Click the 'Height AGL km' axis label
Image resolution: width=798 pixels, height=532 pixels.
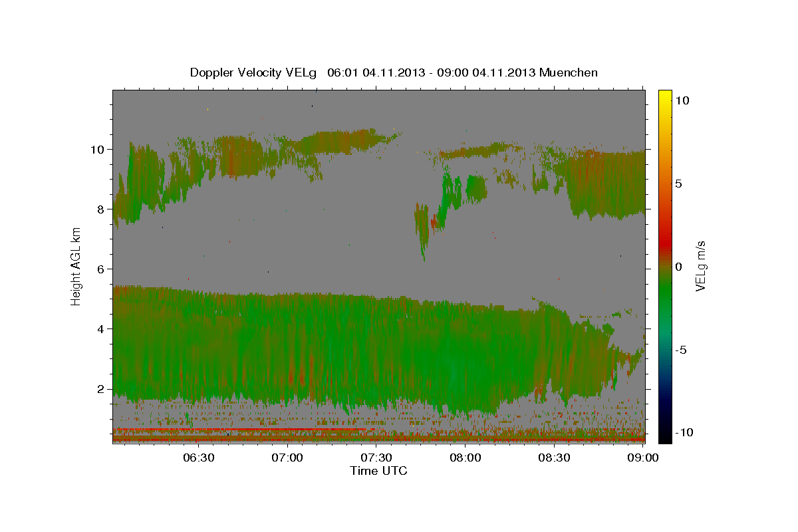click(76, 266)
